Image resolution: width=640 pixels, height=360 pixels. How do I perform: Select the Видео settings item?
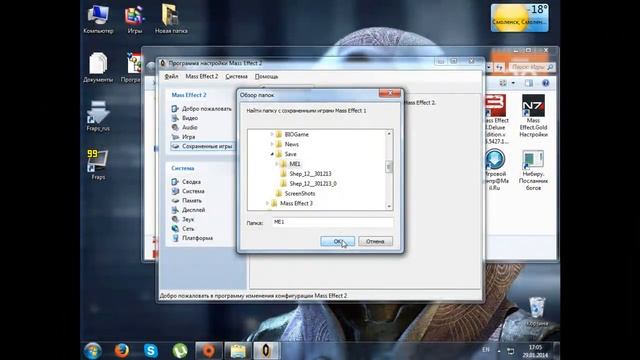pos(185,118)
